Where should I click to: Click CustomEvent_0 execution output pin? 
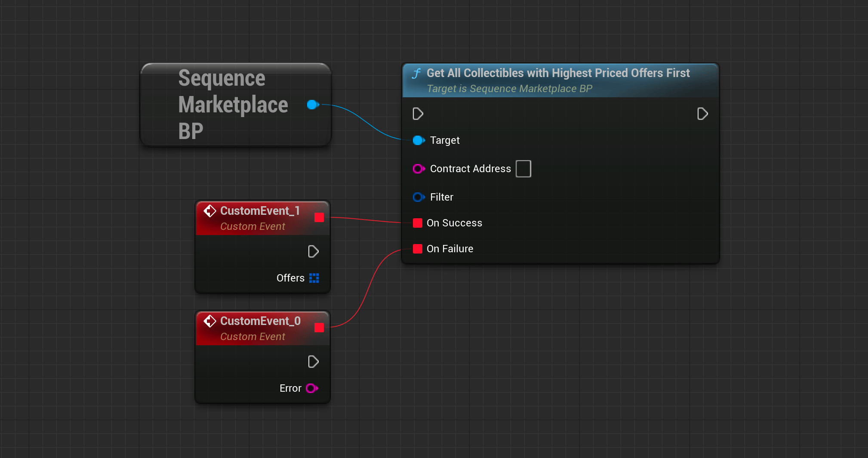(314, 362)
